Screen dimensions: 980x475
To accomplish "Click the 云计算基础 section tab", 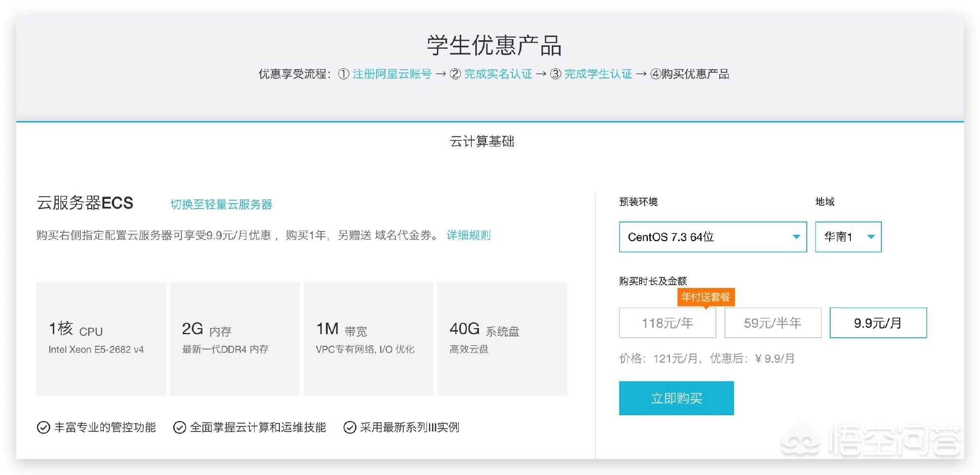I will [x=482, y=142].
